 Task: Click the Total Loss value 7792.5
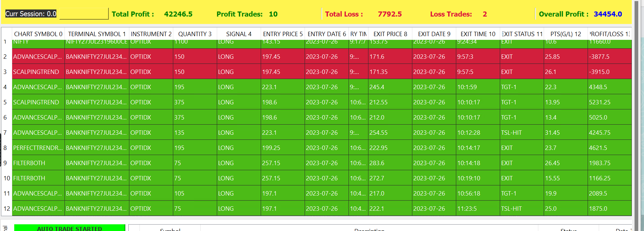(x=390, y=14)
